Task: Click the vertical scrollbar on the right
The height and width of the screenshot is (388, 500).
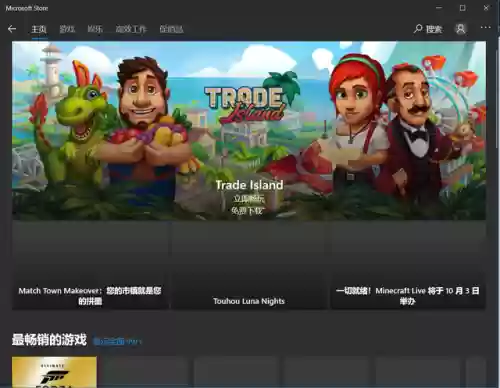Action: (x=497, y=100)
